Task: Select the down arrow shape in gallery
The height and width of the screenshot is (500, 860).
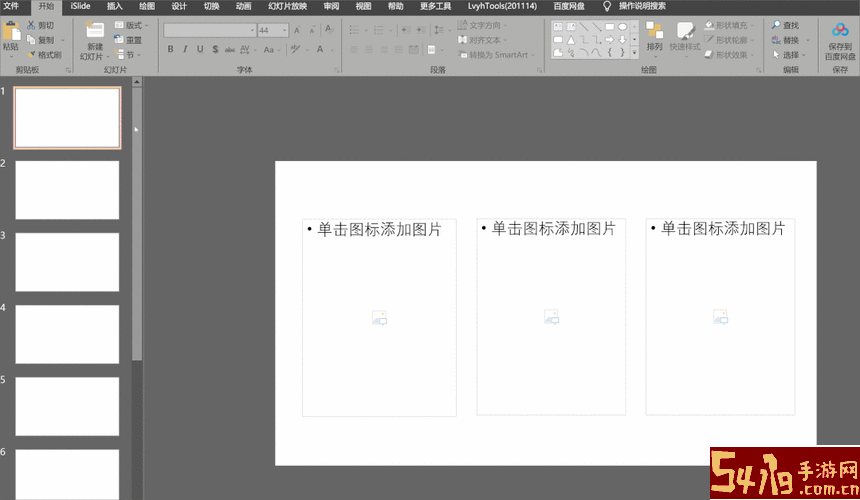Action: click(x=623, y=39)
